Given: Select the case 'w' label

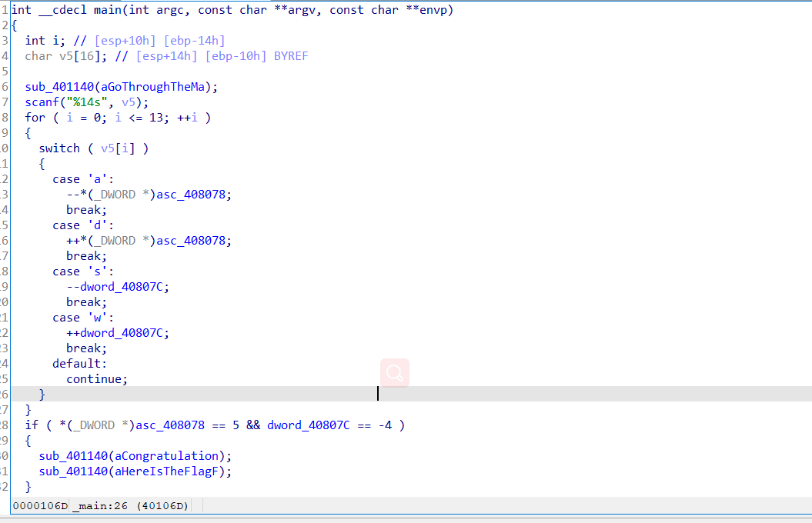Looking at the screenshot, I should tap(80, 318).
